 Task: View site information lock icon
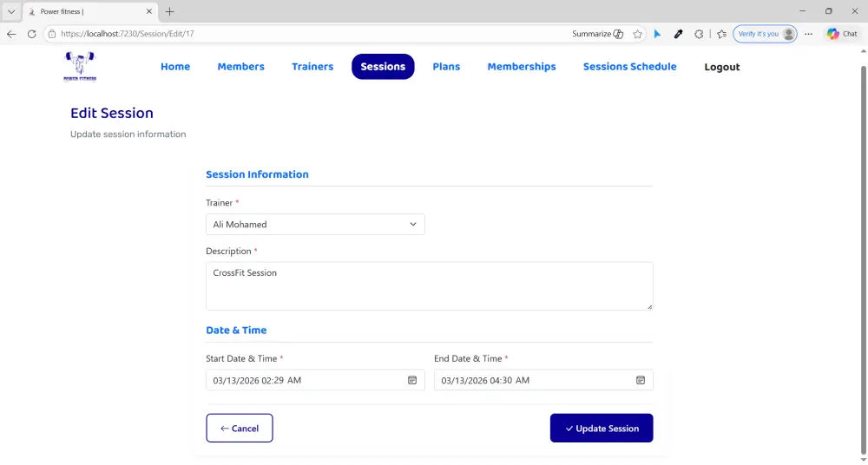[x=52, y=34]
